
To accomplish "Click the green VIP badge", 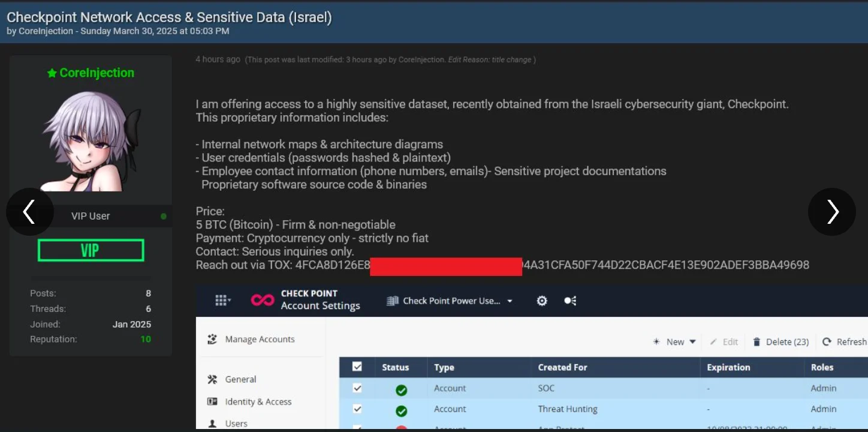I will [x=91, y=250].
